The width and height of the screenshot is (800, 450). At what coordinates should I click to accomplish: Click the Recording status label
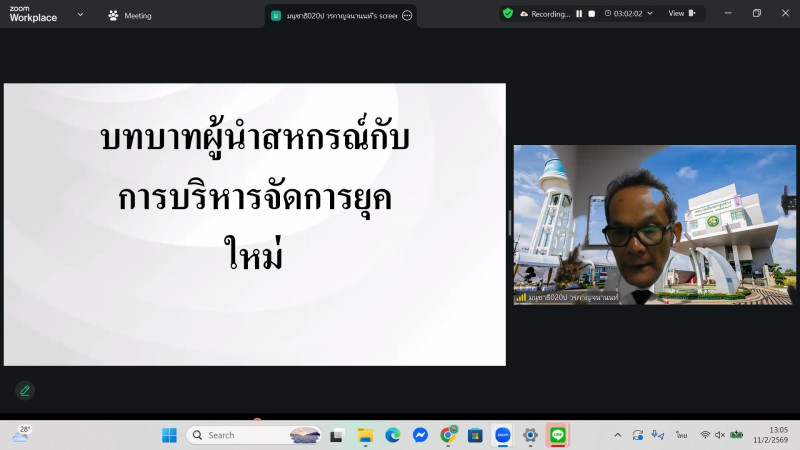point(550,14)
